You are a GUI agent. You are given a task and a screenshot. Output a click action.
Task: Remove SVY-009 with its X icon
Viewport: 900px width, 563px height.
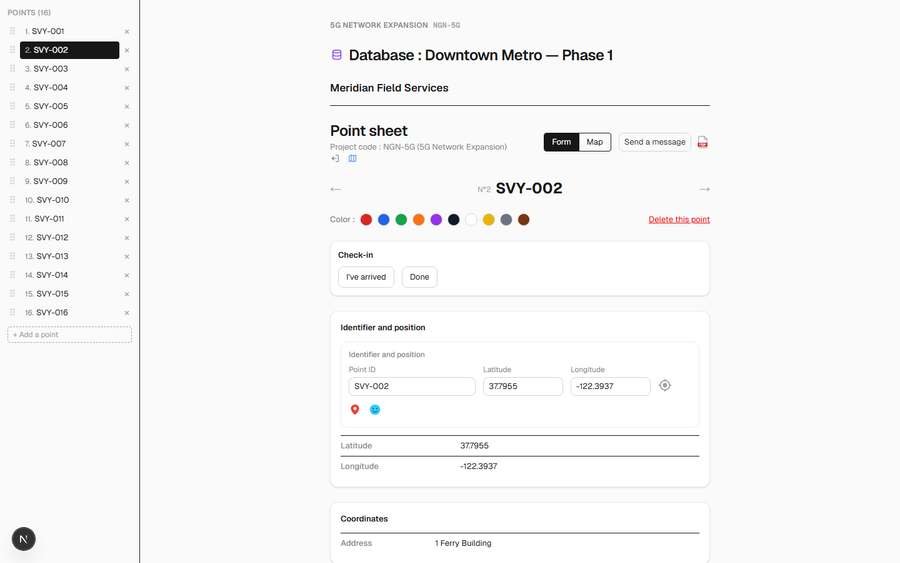[x=127, y=181]
